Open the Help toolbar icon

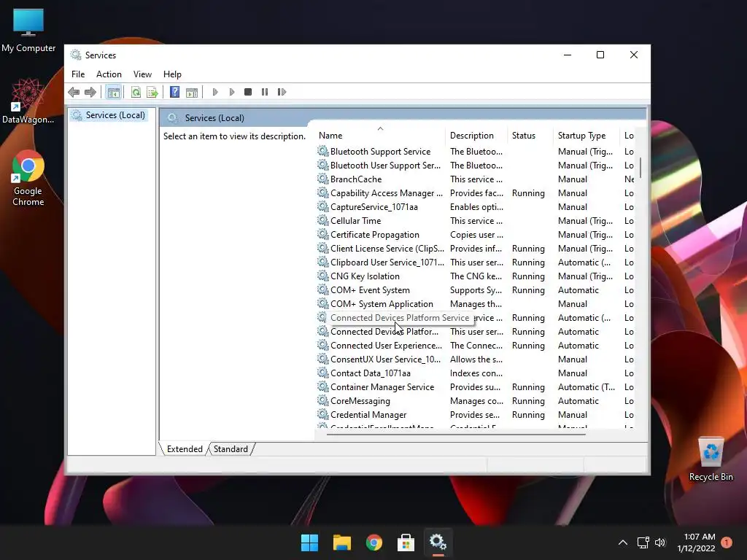175,92
